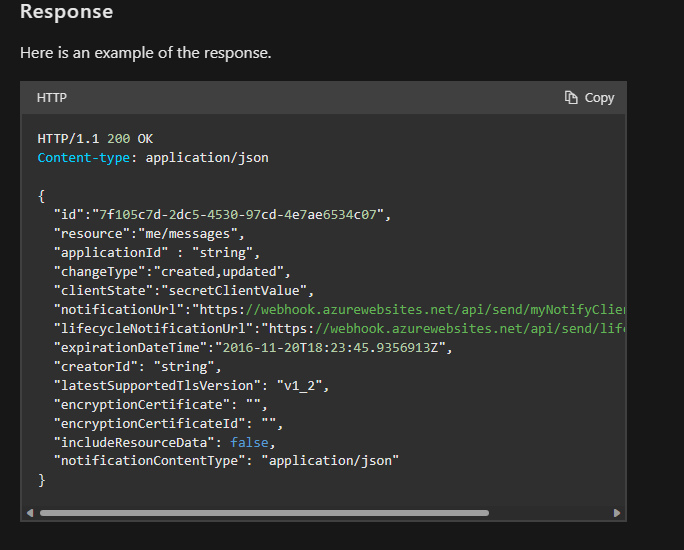Click the expirationDateTime value 2016-11-20T18:23:45.9356913Z

(x=330, y=348)
